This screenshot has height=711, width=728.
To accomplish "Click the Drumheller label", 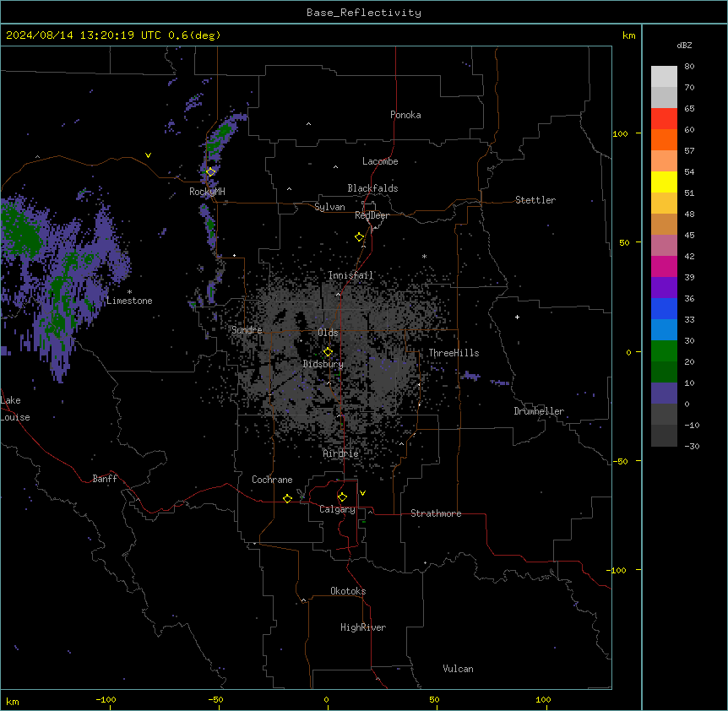I will (x=539, y=411).
